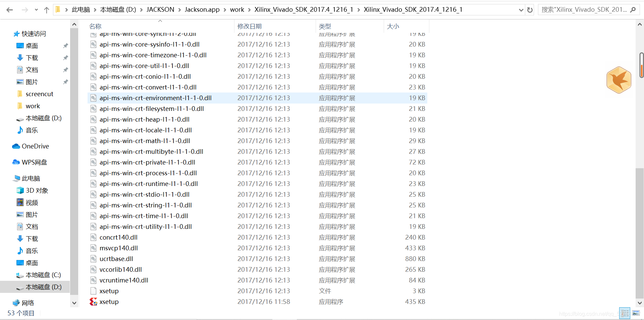The height and width of the screenshot is (320, 644).
Task: Click the search magnifier icon
Action: pyautogui.click(x=633, y=10)
